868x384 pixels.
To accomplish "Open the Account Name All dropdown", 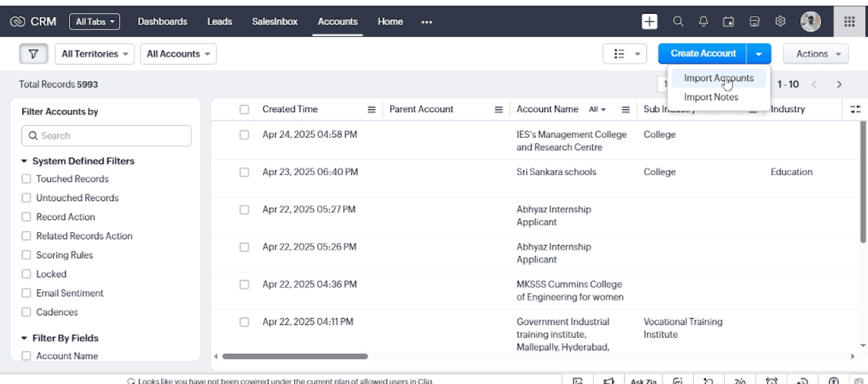I will pos(597,109).
